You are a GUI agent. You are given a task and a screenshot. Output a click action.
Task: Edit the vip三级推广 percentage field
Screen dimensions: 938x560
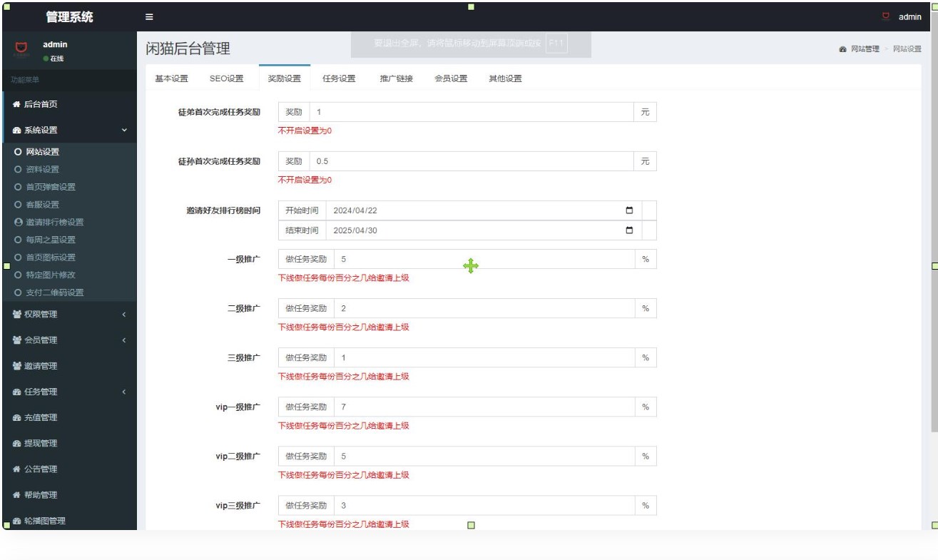pos(484,505)
